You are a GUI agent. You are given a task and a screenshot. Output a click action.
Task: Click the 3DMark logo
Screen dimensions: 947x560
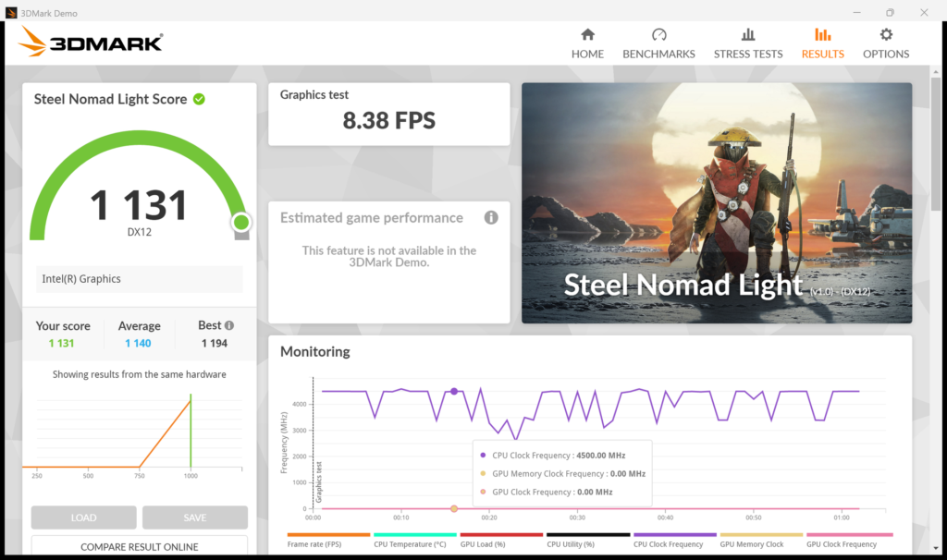coord(91,42)
